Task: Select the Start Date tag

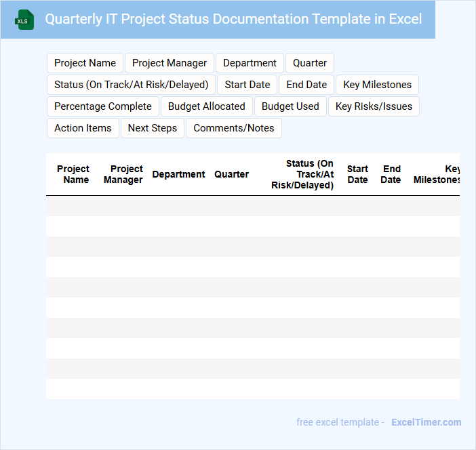Action: click(247, 85)
